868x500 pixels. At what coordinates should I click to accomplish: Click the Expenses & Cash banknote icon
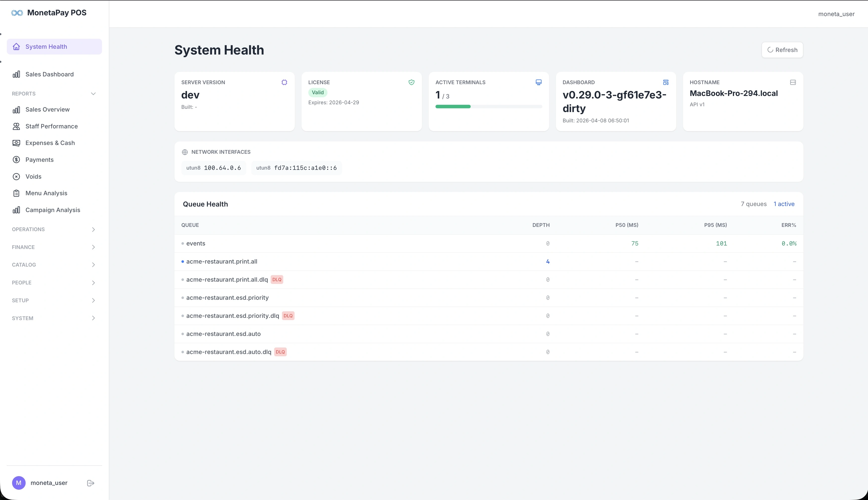click(16, 143)
